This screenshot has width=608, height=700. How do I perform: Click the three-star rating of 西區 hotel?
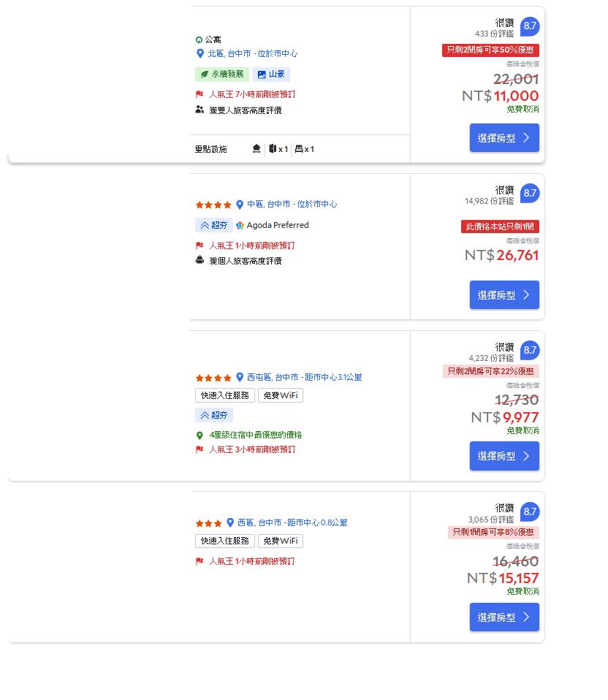tap(208, 523)
